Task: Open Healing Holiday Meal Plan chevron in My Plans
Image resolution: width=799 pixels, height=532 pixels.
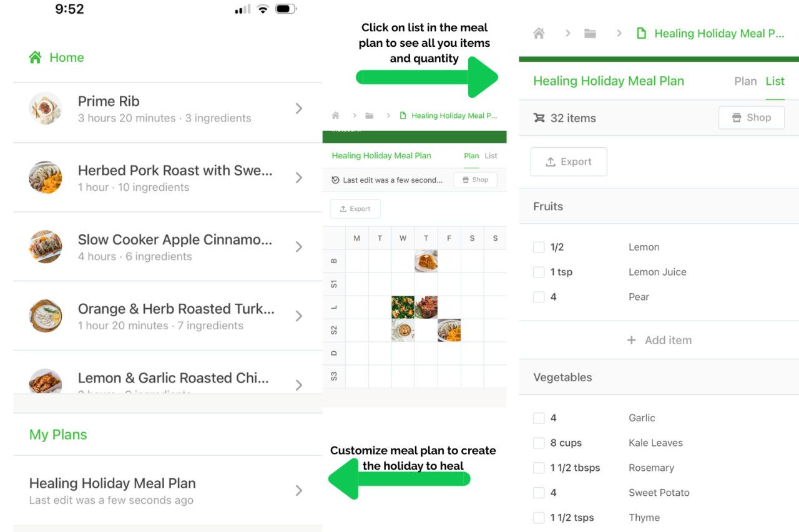Action: pos(299,491)
